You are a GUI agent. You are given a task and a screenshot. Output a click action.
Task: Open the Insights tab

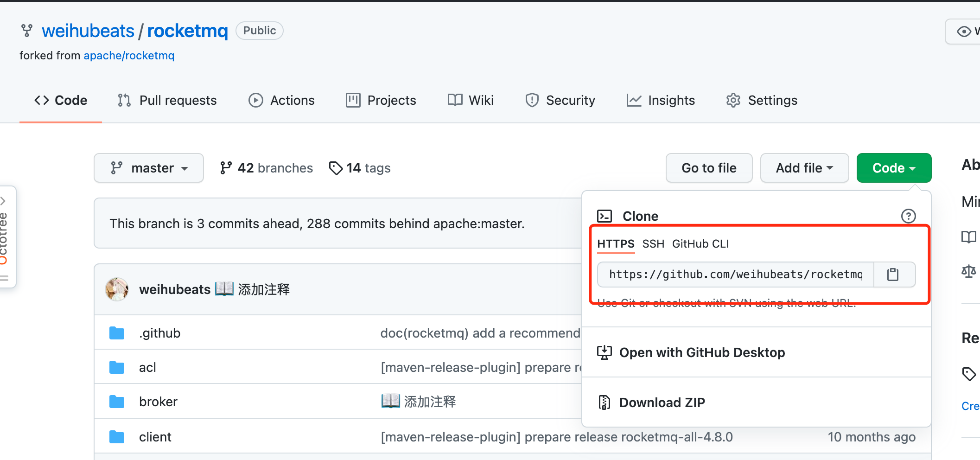661,100
